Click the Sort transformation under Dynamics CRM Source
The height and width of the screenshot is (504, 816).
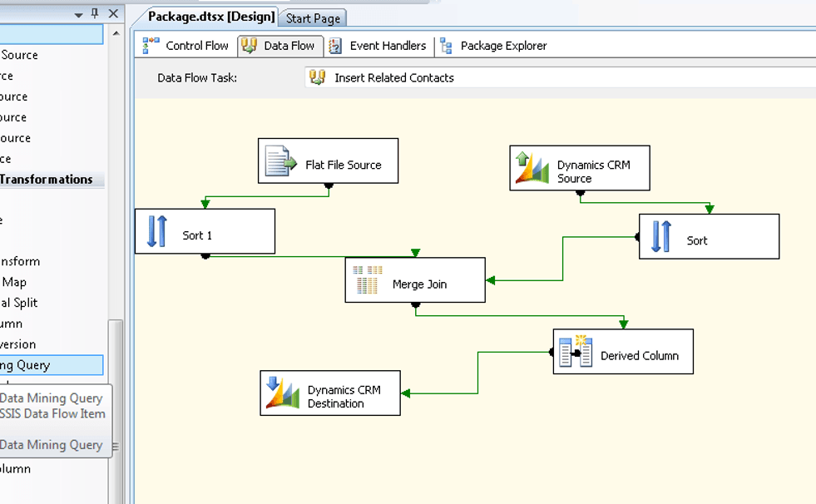click(709, 237)
